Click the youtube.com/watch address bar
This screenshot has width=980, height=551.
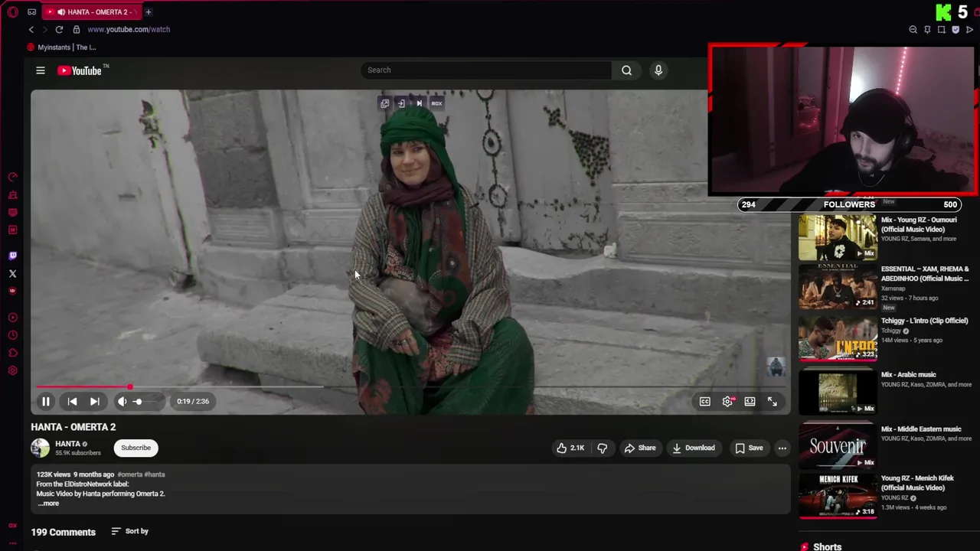pyautogui.click(x=129, y=29)
